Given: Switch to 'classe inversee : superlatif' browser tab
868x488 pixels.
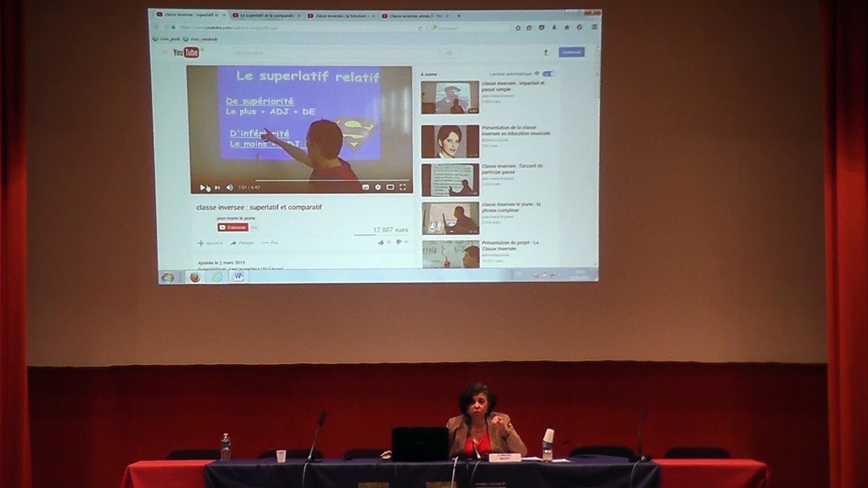Looking at the screenshot, I should (x=192, y=15).
